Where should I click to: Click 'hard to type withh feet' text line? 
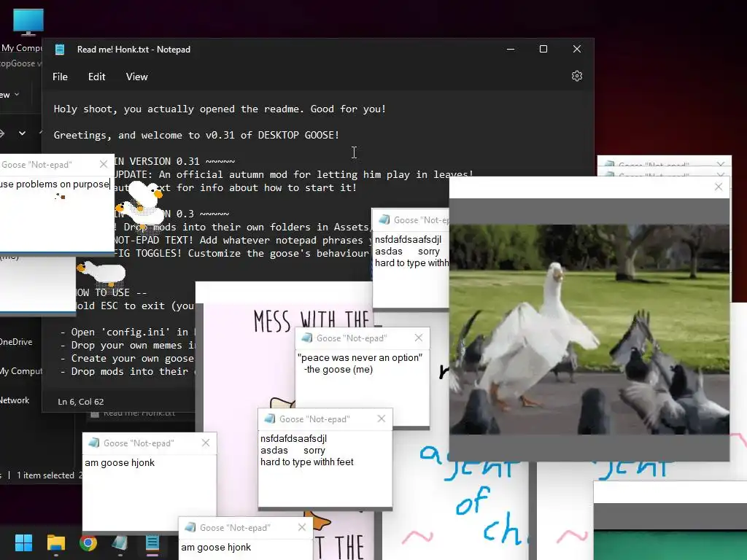coord(307,462)
